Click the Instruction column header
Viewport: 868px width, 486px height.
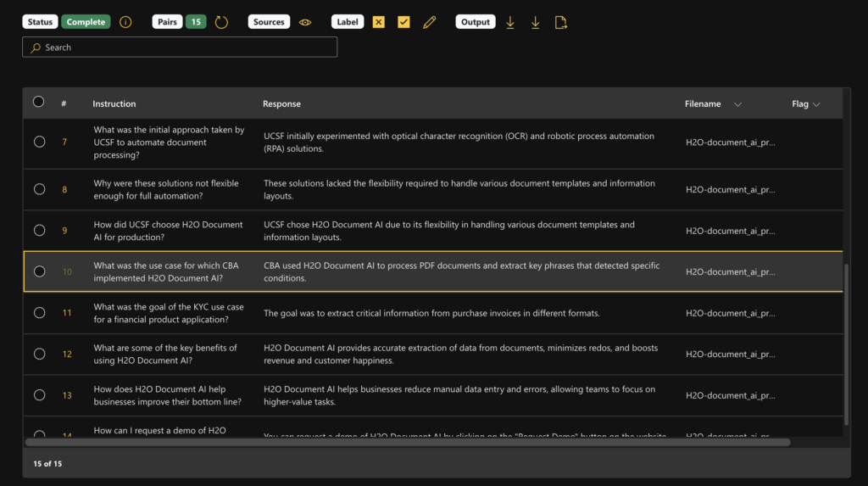click(x=114, y=104)
